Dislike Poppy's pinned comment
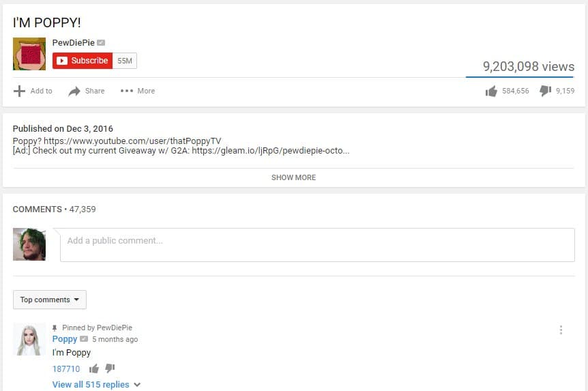This screenshot has height=391, width=588. (x=110, y=368)
